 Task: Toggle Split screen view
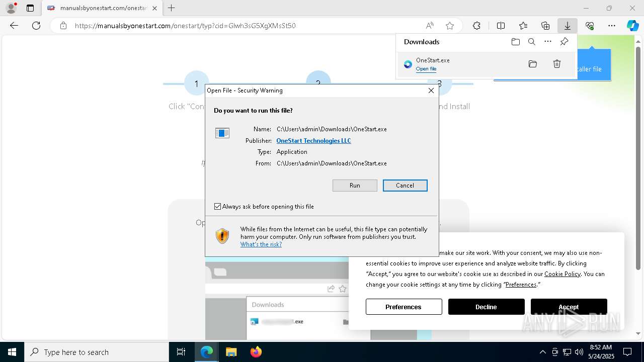point(501,26)
